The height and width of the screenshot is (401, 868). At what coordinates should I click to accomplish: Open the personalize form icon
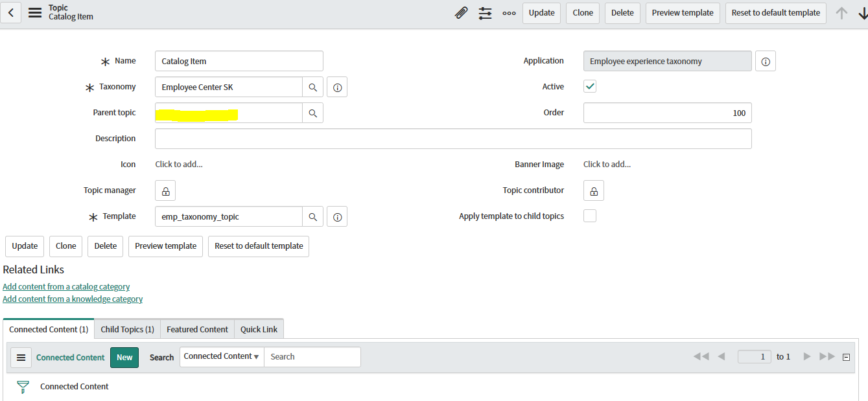pos(485,12)
